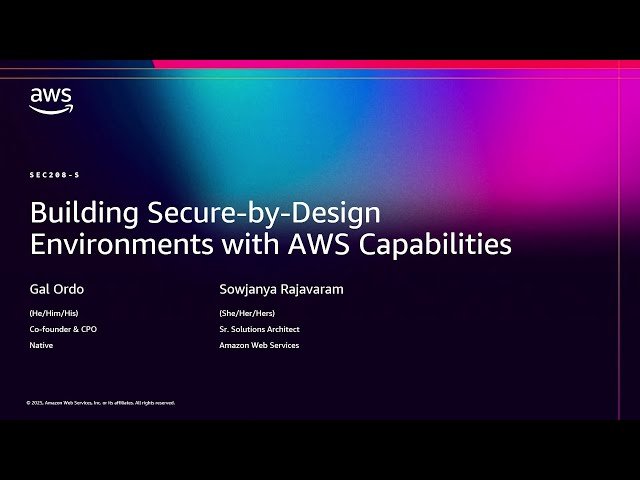
Task: Click the "Environments with AWS Capabilities" title line
Action: (270, 244)
